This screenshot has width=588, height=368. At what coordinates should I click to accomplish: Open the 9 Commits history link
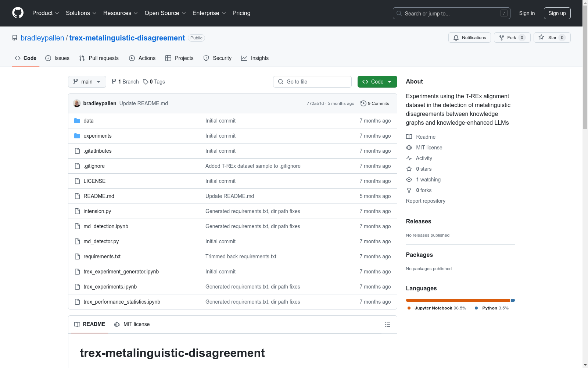pyautogui.click(x=375, y=103)
